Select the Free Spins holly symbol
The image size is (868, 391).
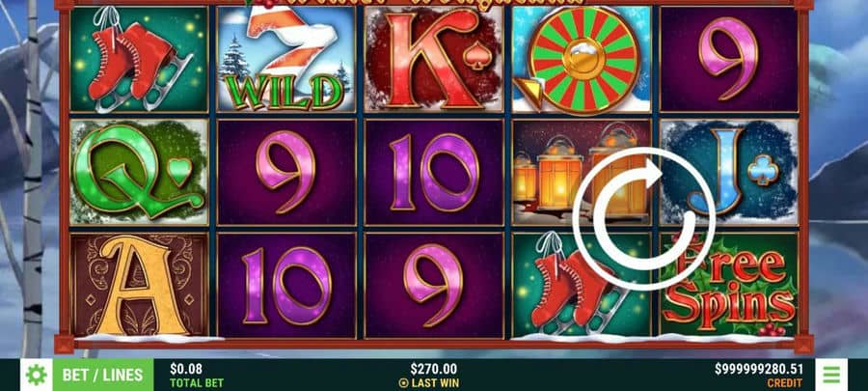[729, 285]
